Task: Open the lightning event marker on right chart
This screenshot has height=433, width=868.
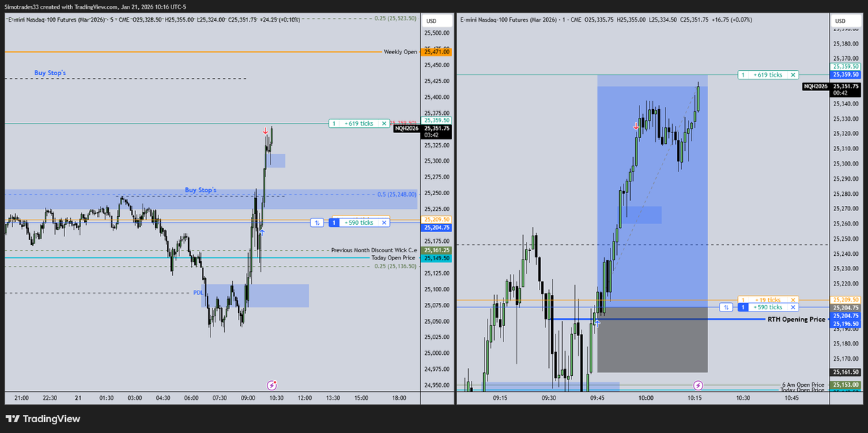Action: click(x=698, y=385)
